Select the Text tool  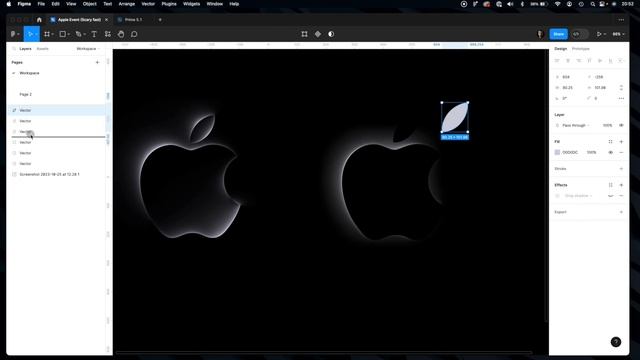point(94,34)
